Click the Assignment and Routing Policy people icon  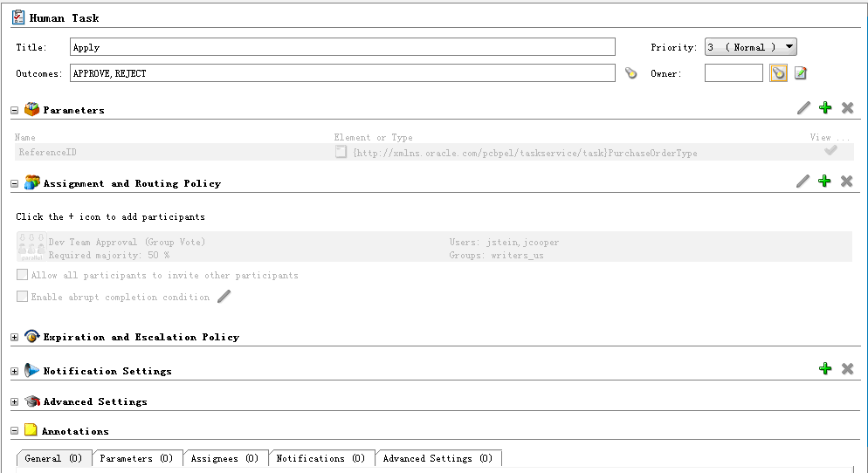[x=32, y=182]
